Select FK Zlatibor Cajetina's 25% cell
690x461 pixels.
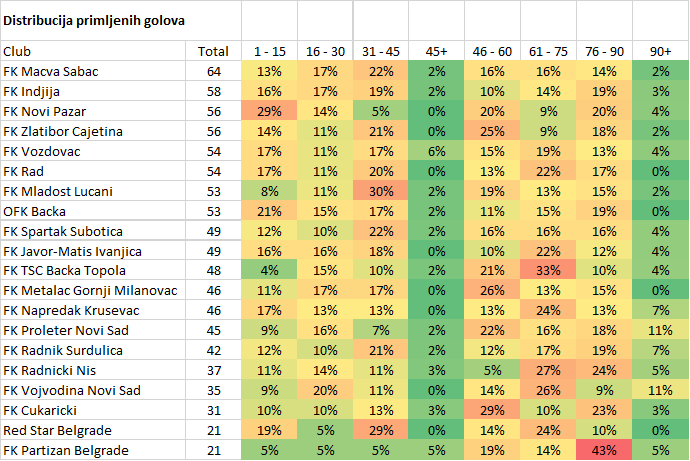click(x=492, y=131)
